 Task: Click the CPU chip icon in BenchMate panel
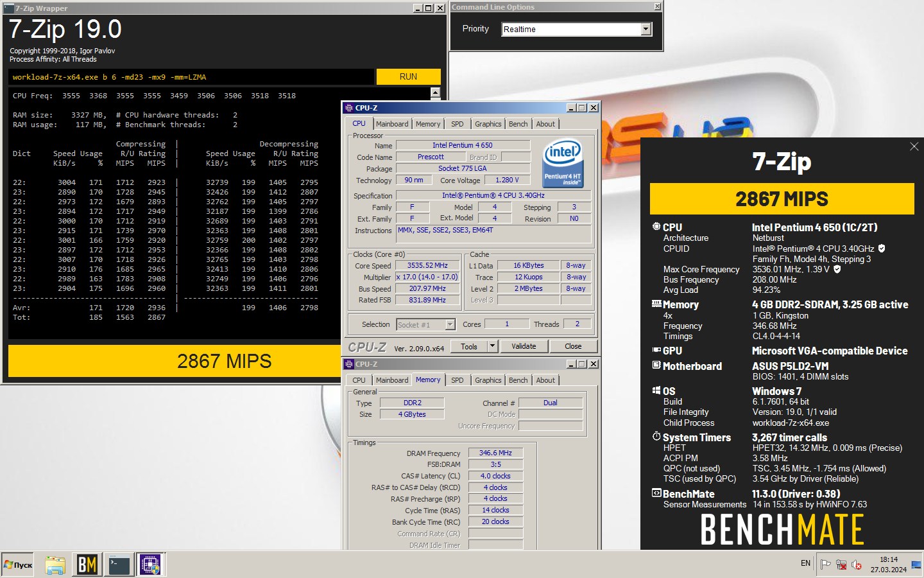pyautogui.click(x=656, y=227)
